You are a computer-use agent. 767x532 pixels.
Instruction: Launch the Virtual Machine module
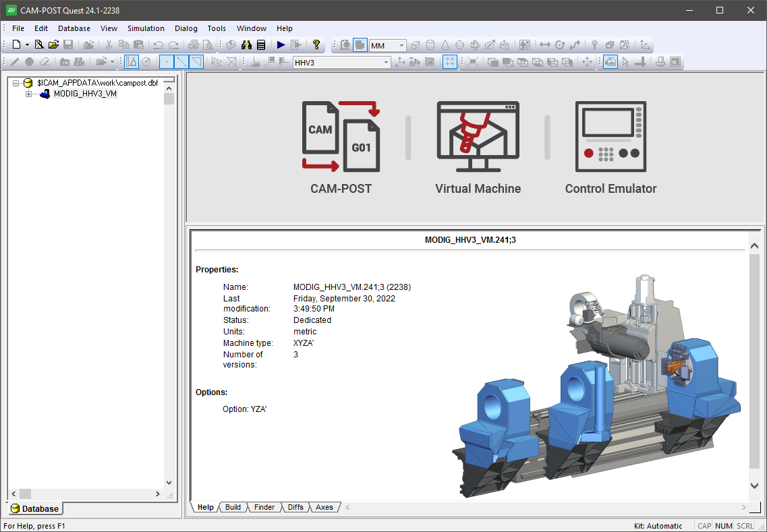478,148
